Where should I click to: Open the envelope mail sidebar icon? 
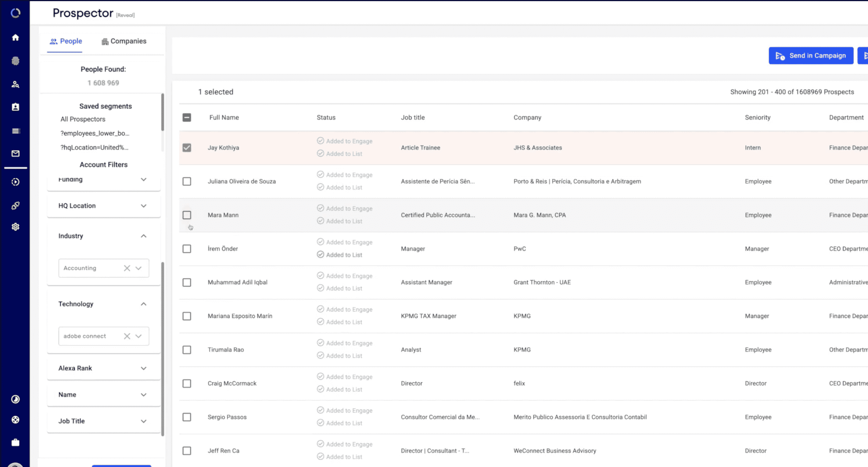pos(15,153)
